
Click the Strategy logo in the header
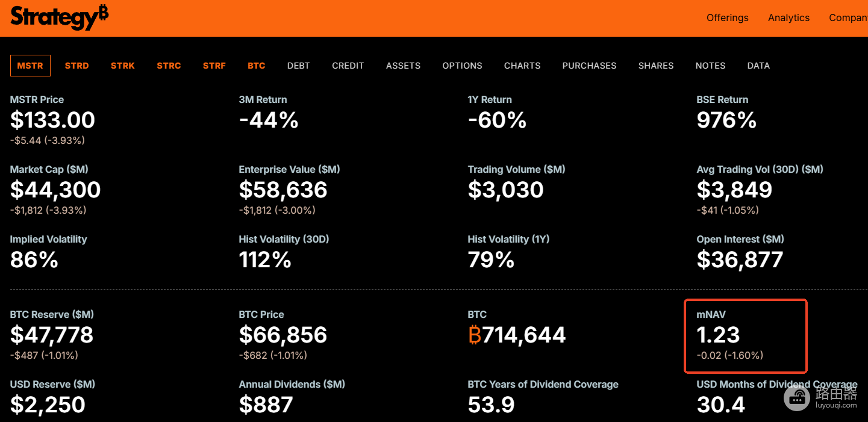60,17
